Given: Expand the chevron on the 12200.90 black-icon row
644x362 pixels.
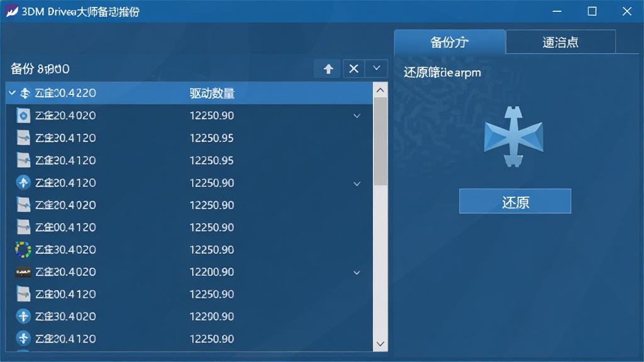Looking at the screenshot, I should tap(357, 273).
